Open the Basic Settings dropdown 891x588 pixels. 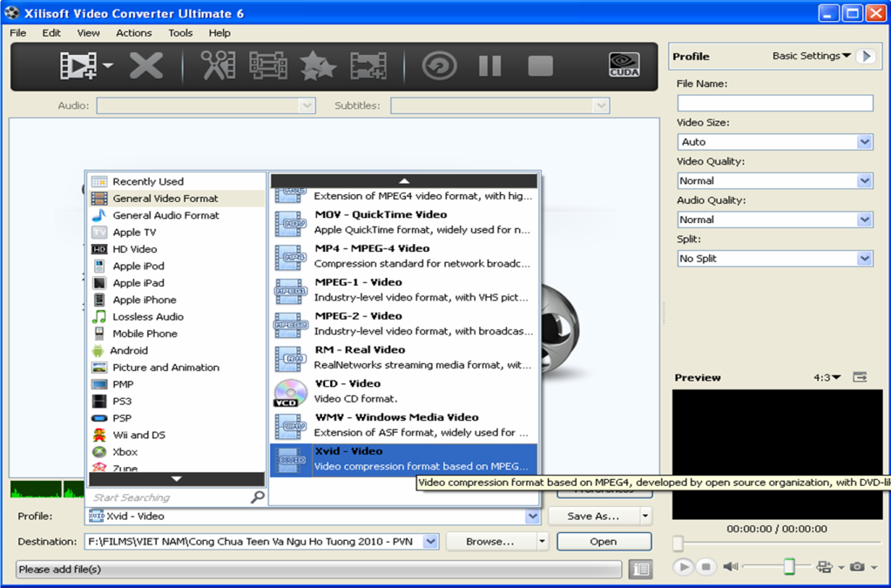[x=812, y=56]
